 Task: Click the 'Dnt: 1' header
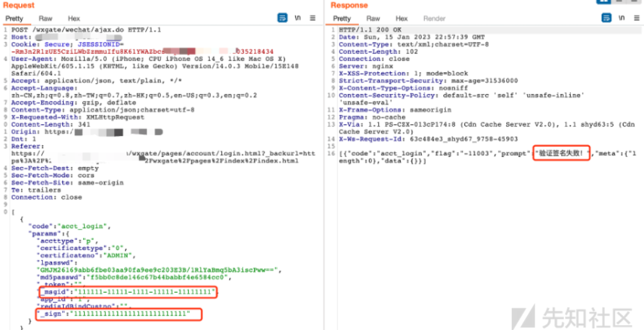coord(24,139)
